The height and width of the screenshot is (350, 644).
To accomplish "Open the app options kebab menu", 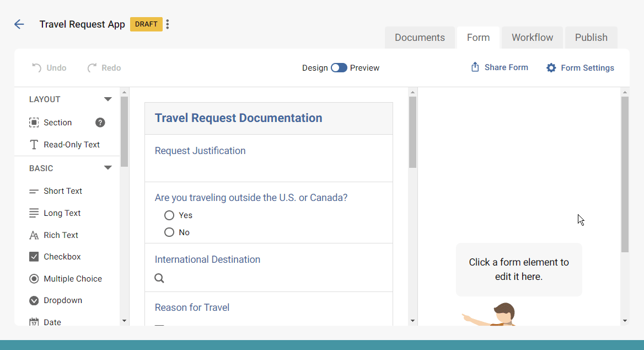I will click(x=167, y=24).
